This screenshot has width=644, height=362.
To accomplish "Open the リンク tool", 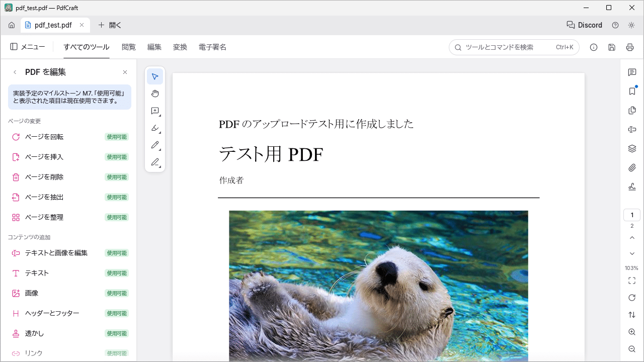I will (x=68, y=353).
